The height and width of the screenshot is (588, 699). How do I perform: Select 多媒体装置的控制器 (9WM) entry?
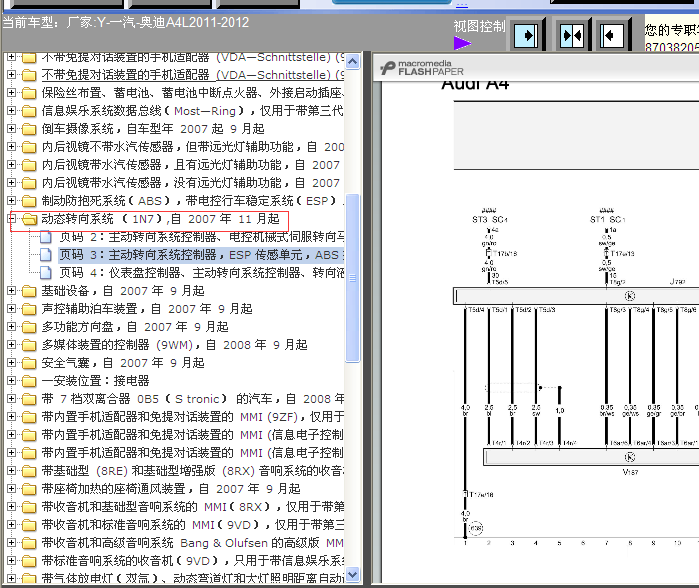coord(174,345)
